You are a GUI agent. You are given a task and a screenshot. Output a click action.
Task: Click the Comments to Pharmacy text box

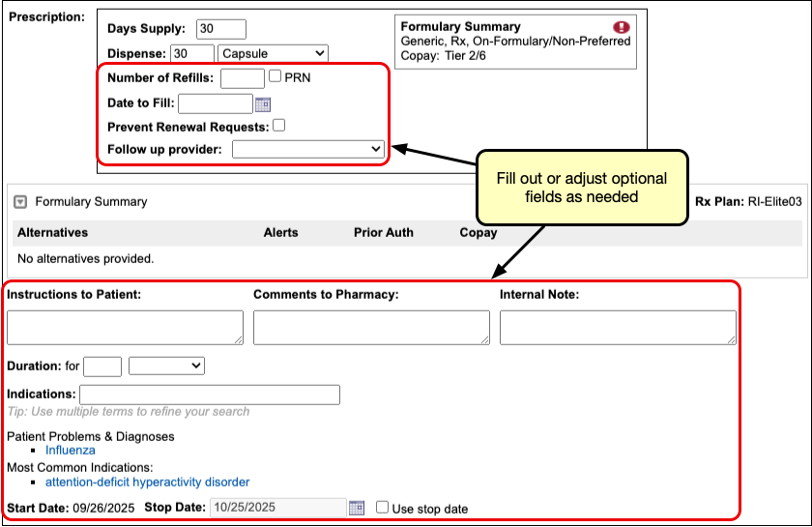pyautogui.click(x=371, y=328)
